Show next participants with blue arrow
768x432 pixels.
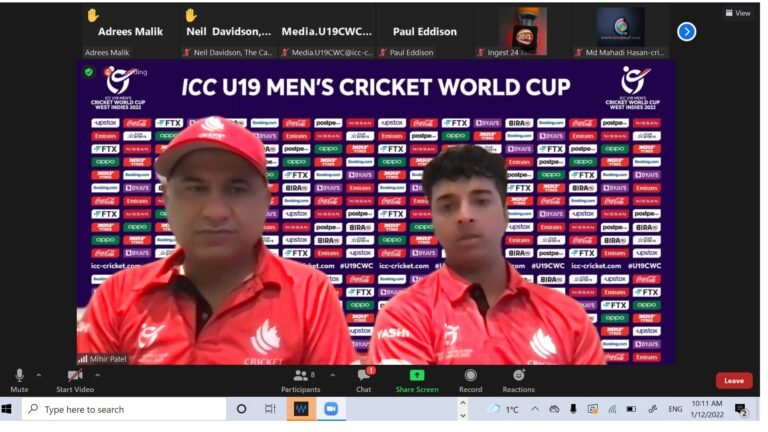click(686, 32)
